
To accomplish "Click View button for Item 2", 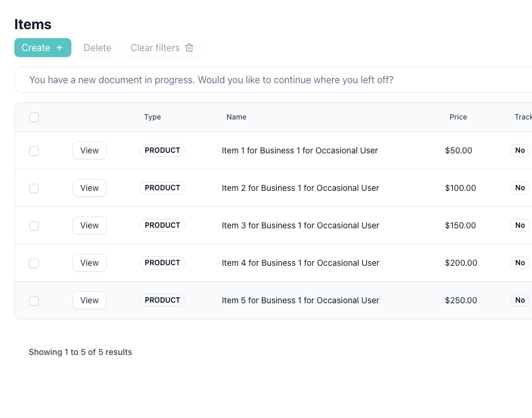I will click(89, 188).
